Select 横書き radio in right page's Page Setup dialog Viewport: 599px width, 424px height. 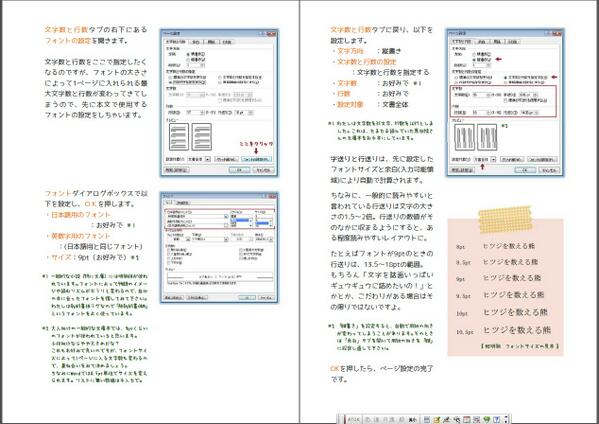click(482, 54)
